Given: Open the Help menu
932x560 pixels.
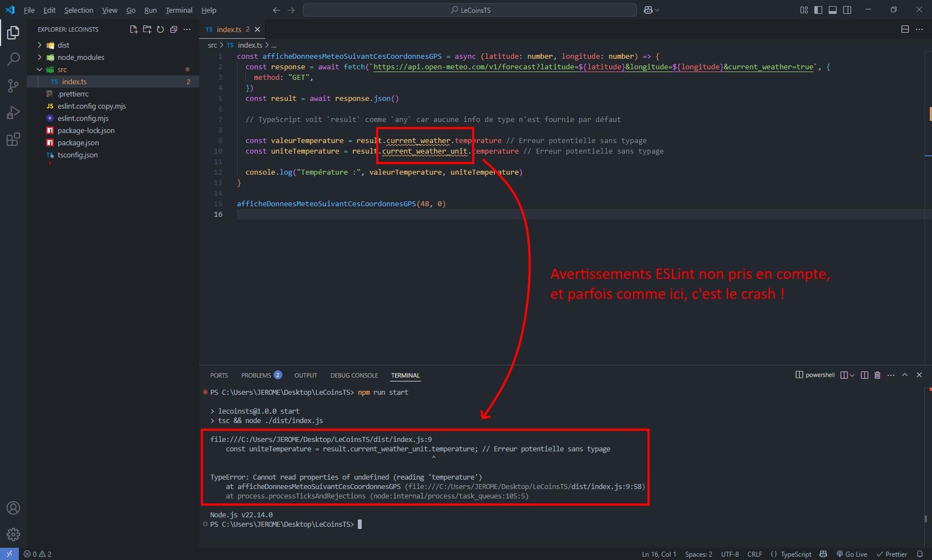Looking at the screenshot, I should [209, 10].
